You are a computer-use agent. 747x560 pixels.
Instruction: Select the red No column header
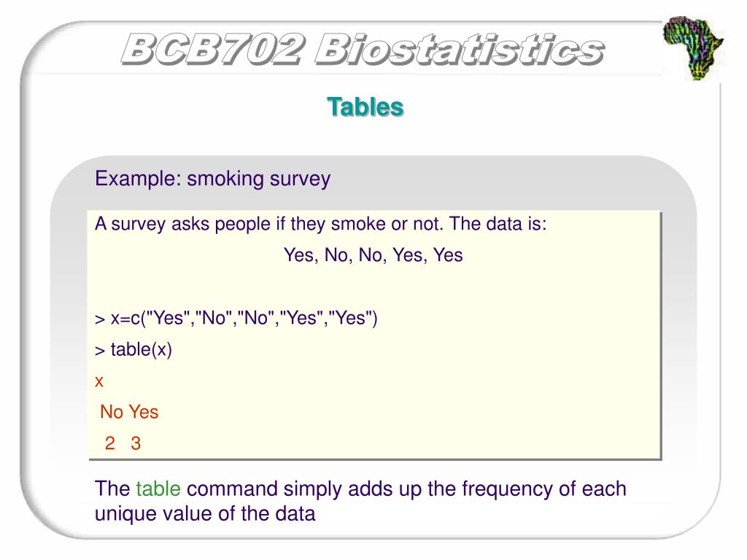point(112,412)
